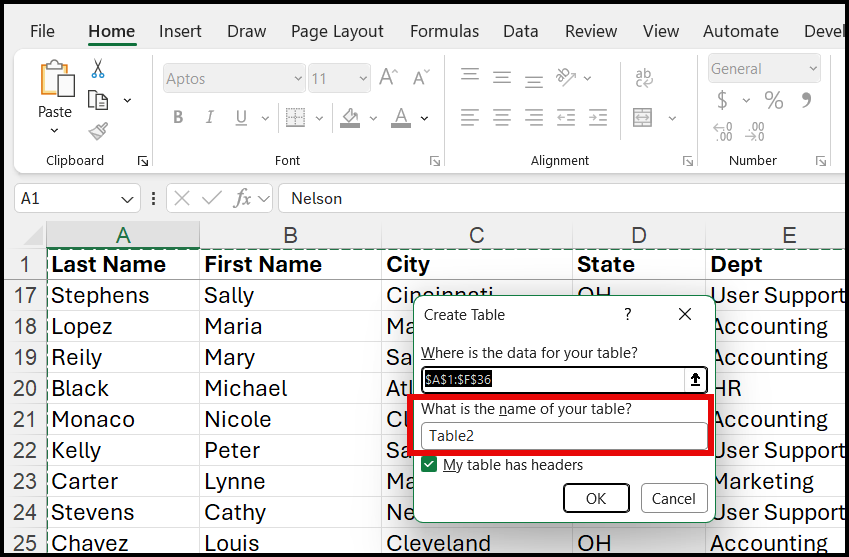Decrease decimal places

[754, 132]
